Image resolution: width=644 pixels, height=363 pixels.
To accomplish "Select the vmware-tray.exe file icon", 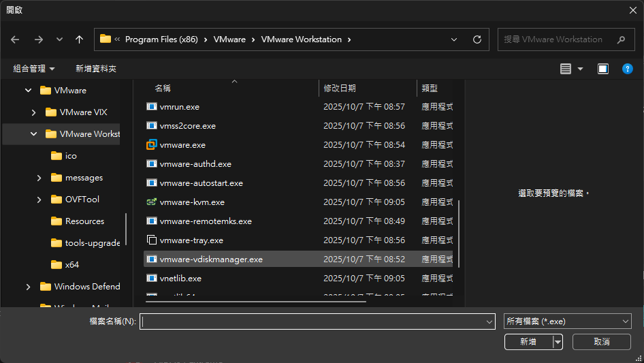I will click(x=152, y=240).
